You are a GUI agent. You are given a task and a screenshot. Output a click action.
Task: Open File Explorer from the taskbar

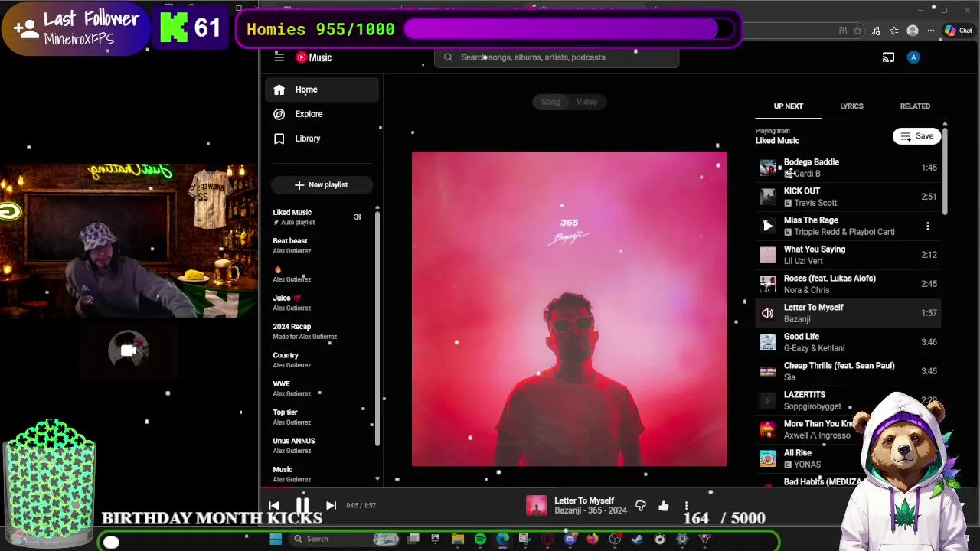click(x=457, y=539)
